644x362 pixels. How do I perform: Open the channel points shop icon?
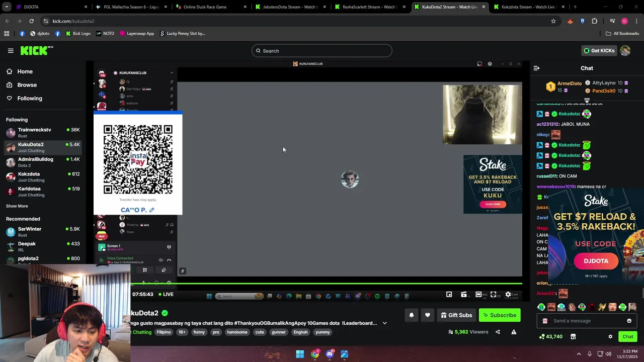pos(573,337)
